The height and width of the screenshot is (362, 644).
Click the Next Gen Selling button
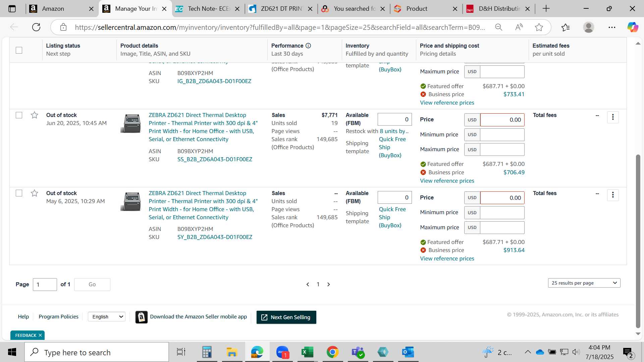click(x=286, y=317)
